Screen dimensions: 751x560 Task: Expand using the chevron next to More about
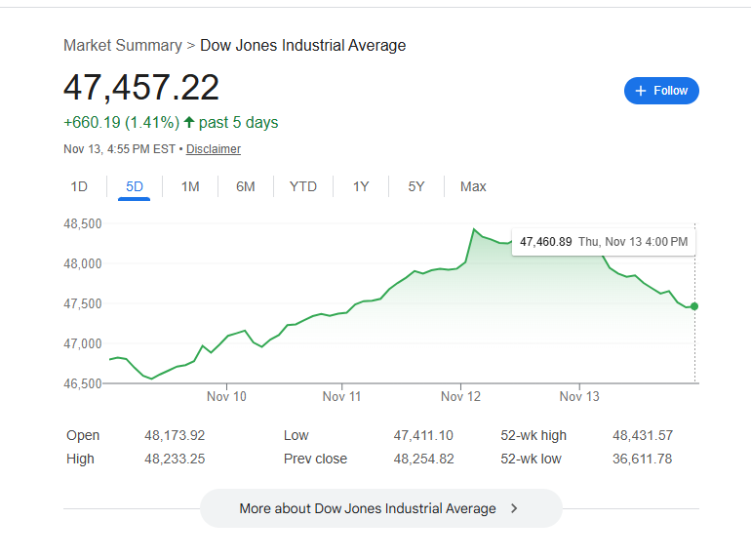click(514, 508)
